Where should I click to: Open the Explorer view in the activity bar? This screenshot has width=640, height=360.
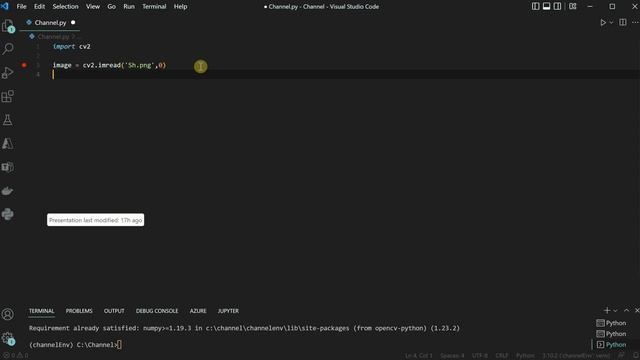[8, 26]
